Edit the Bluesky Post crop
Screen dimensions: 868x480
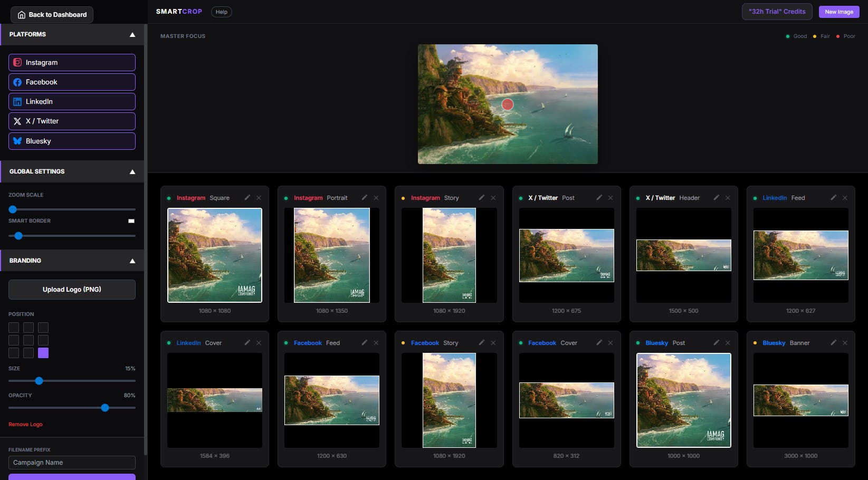tap(716, 343)
